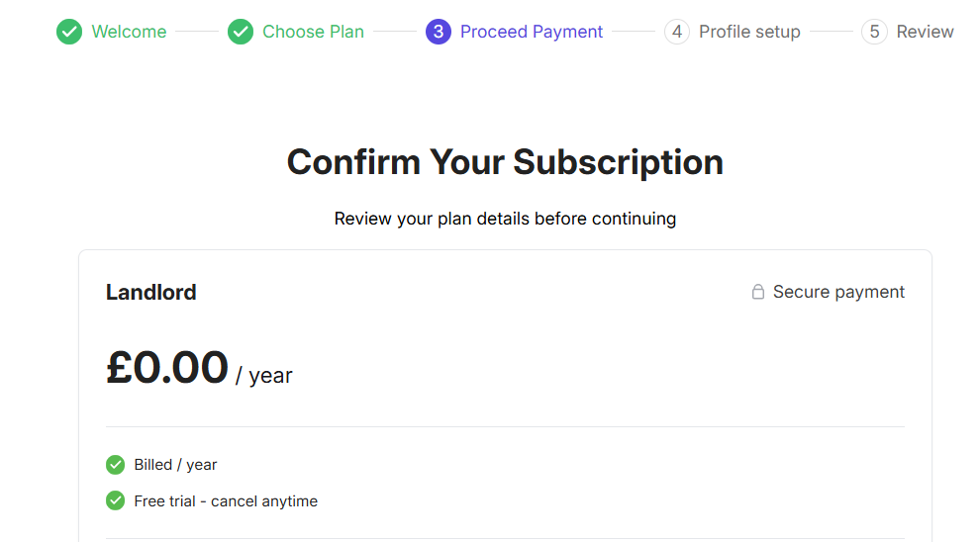Click the Landlord plan name
980x542 pixels.
151,293
